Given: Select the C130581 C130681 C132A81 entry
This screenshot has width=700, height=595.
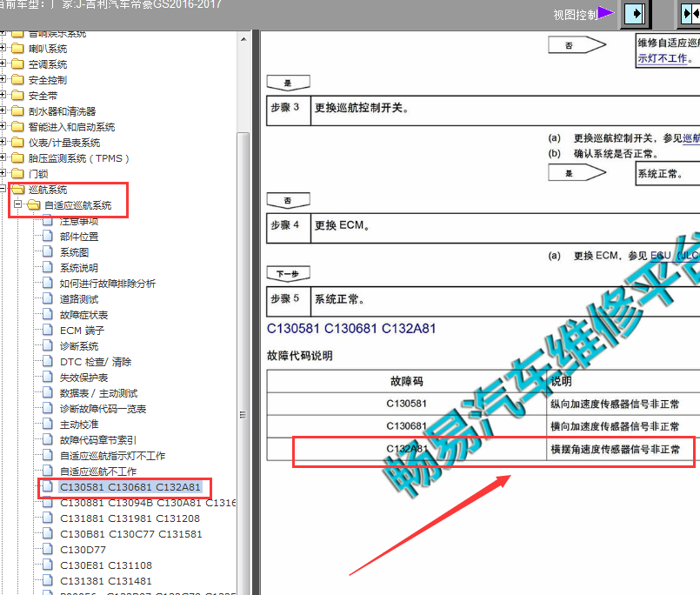Looking at the screenshot, I should point(130,487).
